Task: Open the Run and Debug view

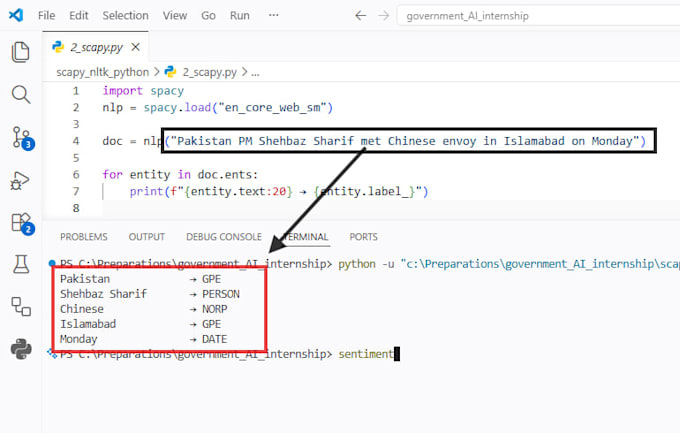Action: [20, 180]
